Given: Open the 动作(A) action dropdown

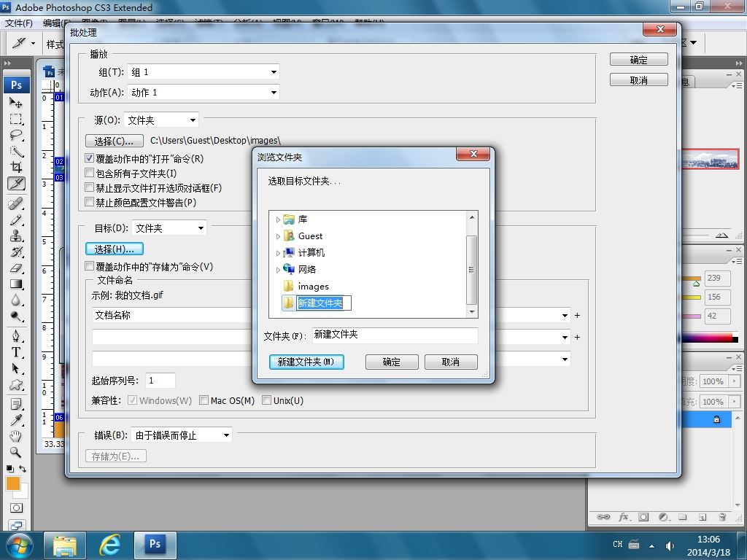Looking at the screenshot, I should (203, 93).
